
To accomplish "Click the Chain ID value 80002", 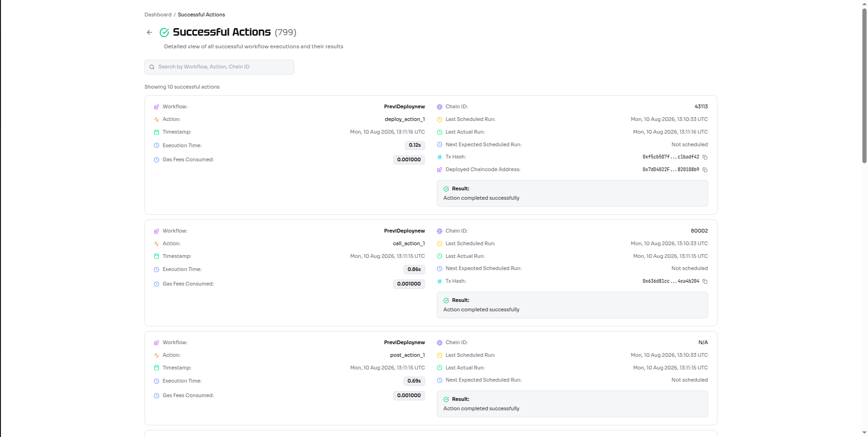I will [699, 231].
